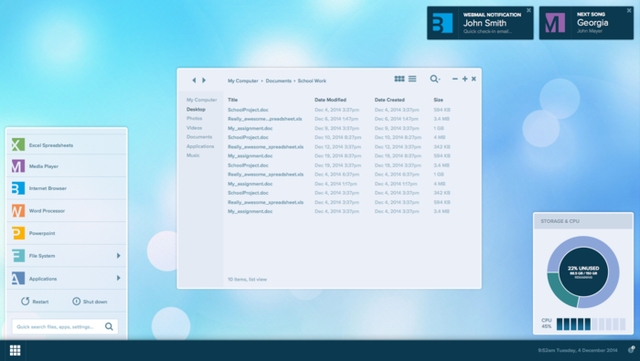Dismiss the John Smith webmail notification

529,10
